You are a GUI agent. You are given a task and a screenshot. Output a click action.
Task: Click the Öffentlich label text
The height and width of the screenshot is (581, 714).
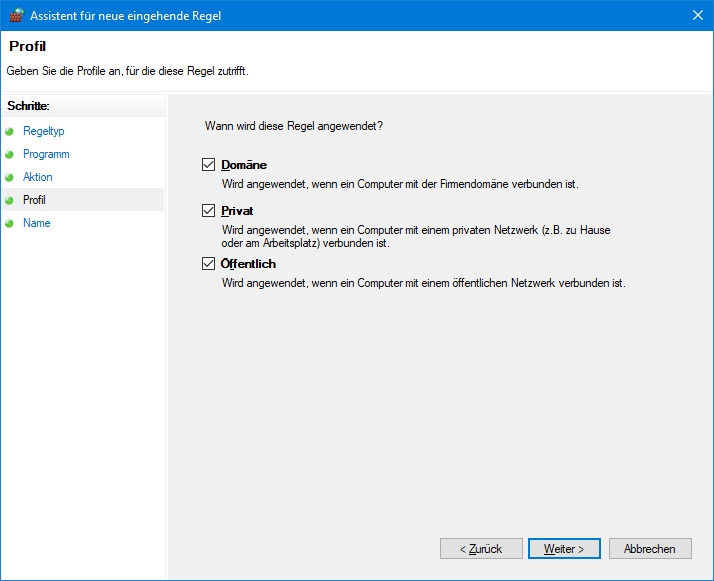248,264
